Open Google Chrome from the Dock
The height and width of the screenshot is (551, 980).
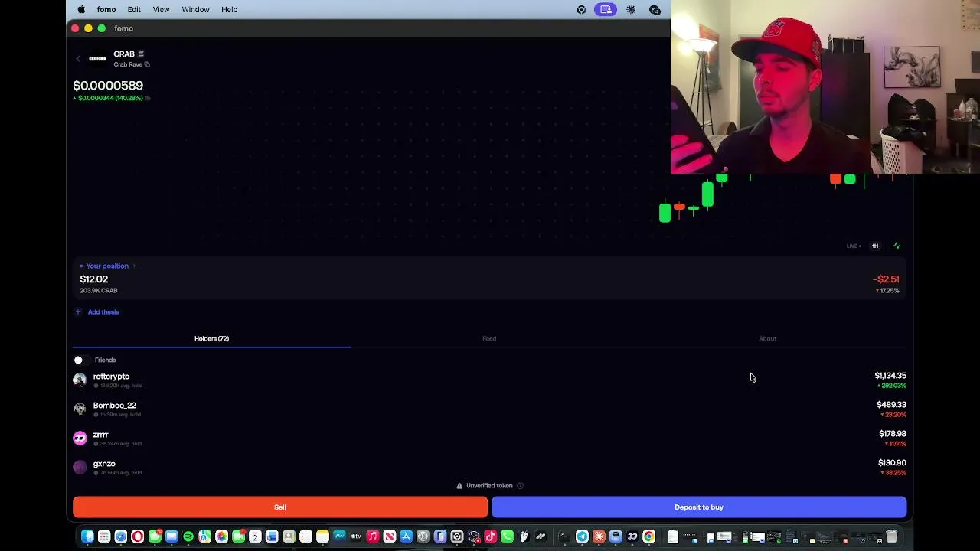point(649,536)
